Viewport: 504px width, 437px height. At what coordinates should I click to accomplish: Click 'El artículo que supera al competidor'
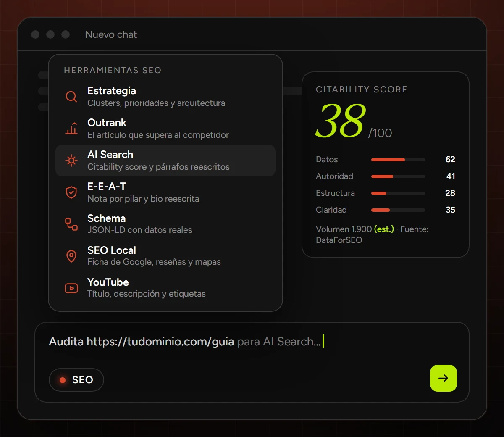(158, 135)
